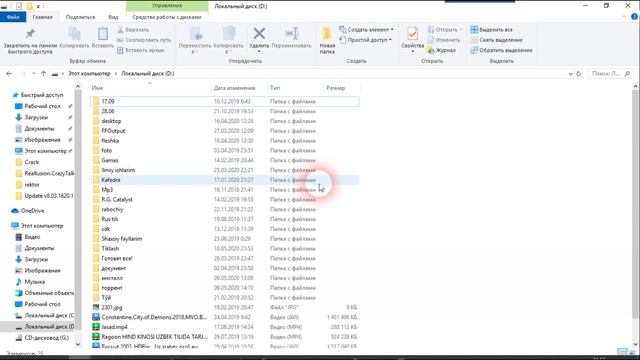Switch to Home (Главная) tab

42,17
